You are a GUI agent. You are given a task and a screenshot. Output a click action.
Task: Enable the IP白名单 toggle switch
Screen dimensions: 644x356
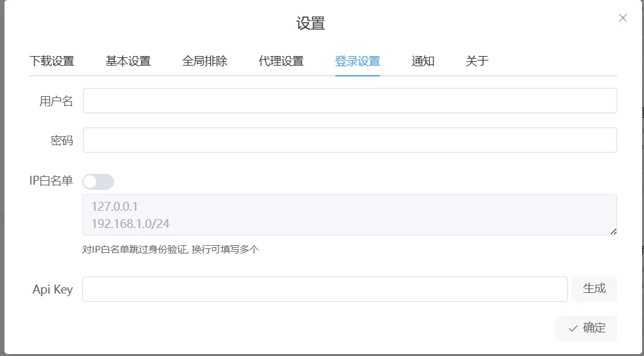click(98, 182)
